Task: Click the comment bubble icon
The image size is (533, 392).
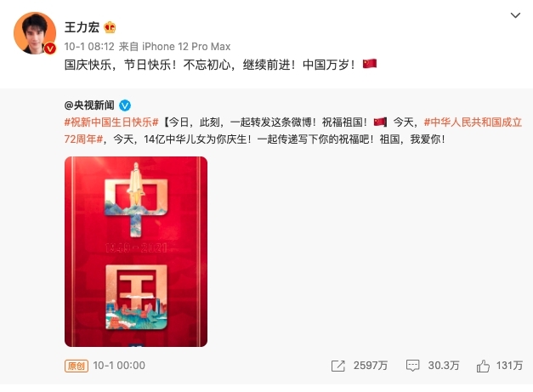Action: [412, 366]
